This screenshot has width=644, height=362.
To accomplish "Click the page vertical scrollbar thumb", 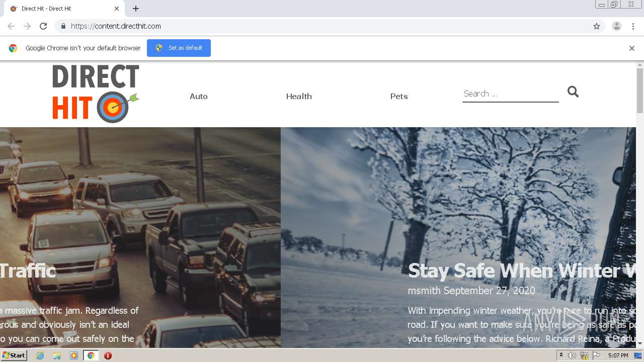I will pyautogui.click(x=640, y=90).
